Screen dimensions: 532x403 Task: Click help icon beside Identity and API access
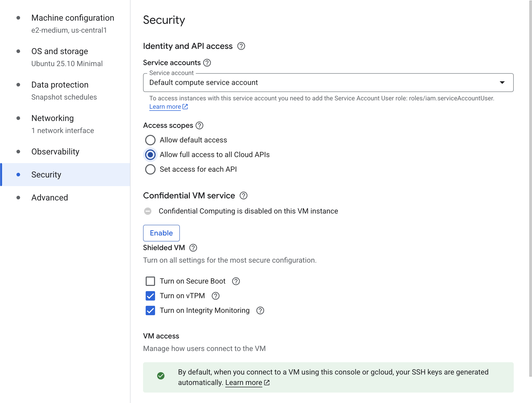(x=241, y=46)
